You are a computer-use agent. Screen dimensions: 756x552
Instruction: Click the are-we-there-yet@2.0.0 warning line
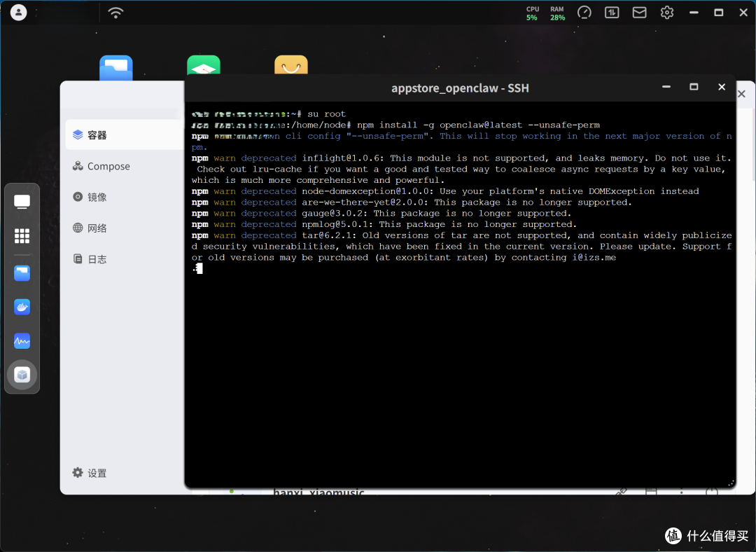pos(412,202)
